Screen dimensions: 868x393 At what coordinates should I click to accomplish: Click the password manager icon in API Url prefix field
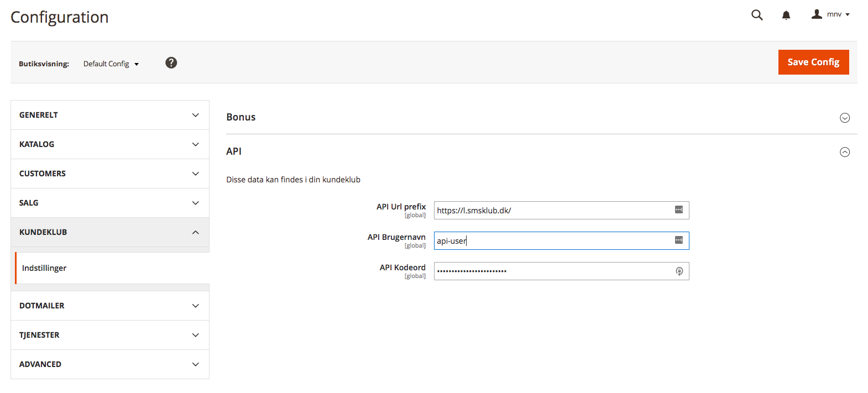point(679,209)
